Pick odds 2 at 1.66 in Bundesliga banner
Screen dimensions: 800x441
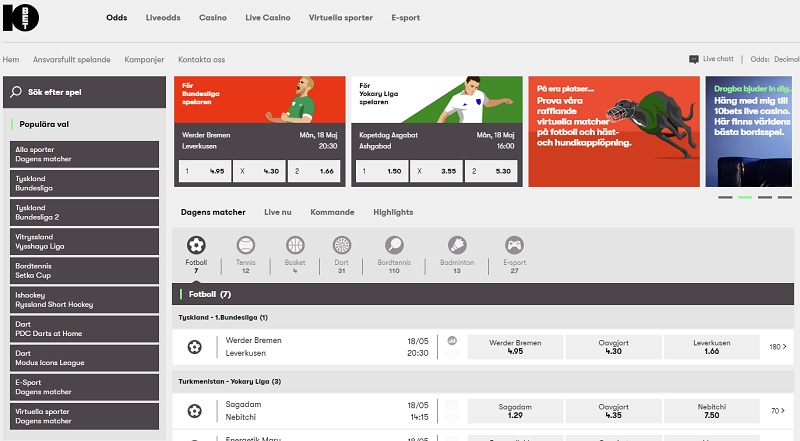click(314, 171)
